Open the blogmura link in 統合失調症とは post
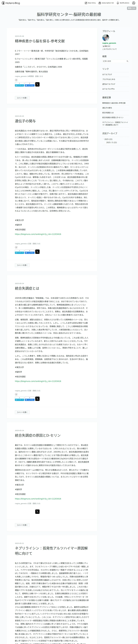The width and height of the screenshot is (138, 644). click(38, 381)
